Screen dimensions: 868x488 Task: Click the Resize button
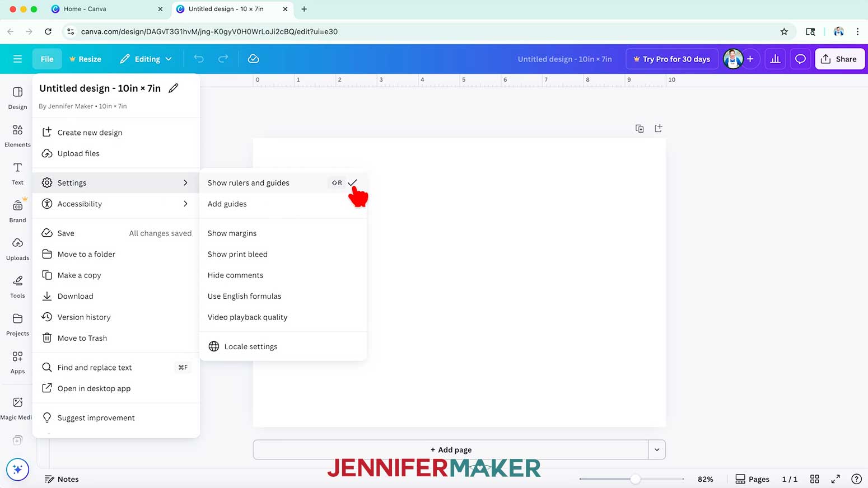[x=85, y=59]
